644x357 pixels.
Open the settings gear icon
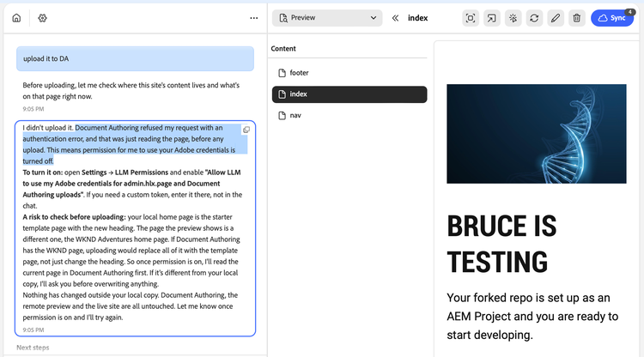42,18
